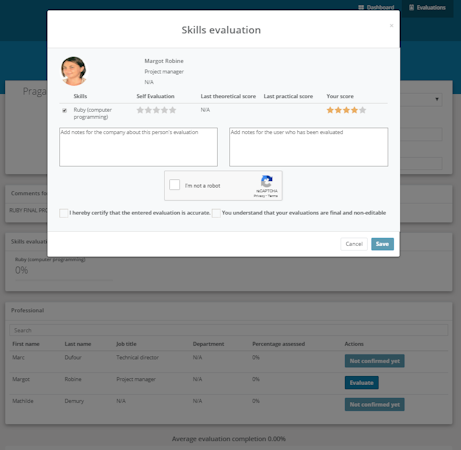This screenshot has height=450, width=461.
Task: Click the Save button
Action: coord(382,244)
